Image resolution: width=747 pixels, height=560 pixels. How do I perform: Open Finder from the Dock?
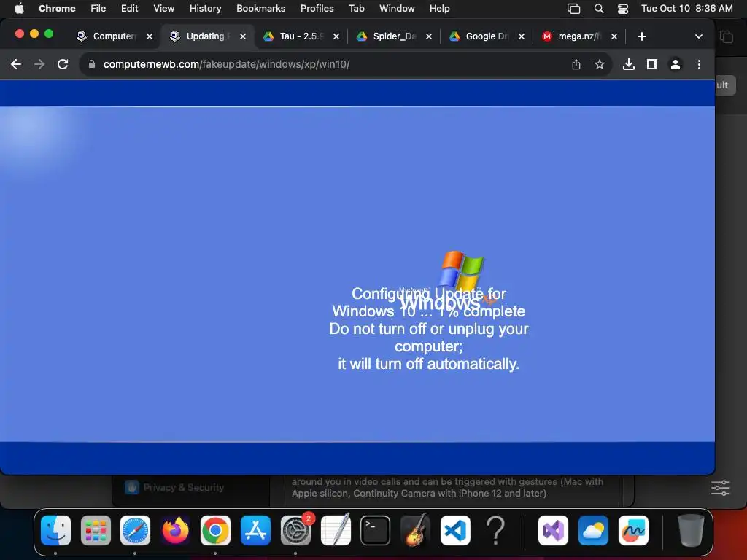55,530
